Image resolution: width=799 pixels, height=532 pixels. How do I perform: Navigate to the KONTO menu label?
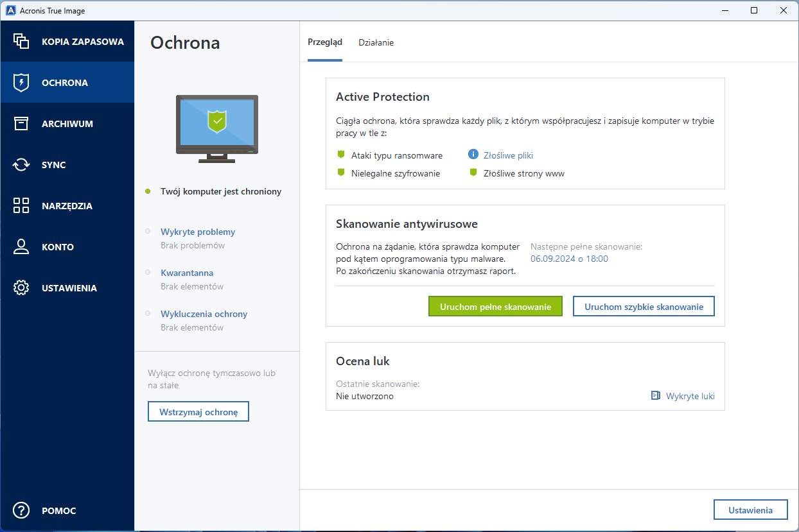58,247
